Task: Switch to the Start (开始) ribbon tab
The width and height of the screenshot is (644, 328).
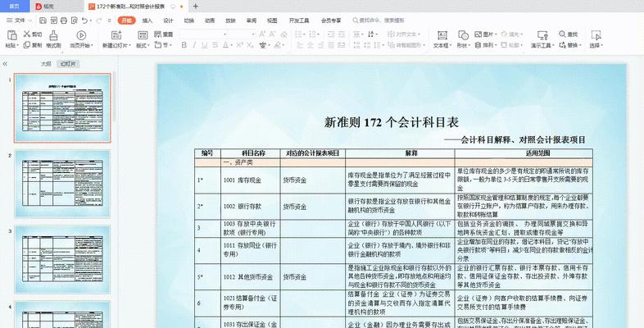Action: (x=126, y=20)
